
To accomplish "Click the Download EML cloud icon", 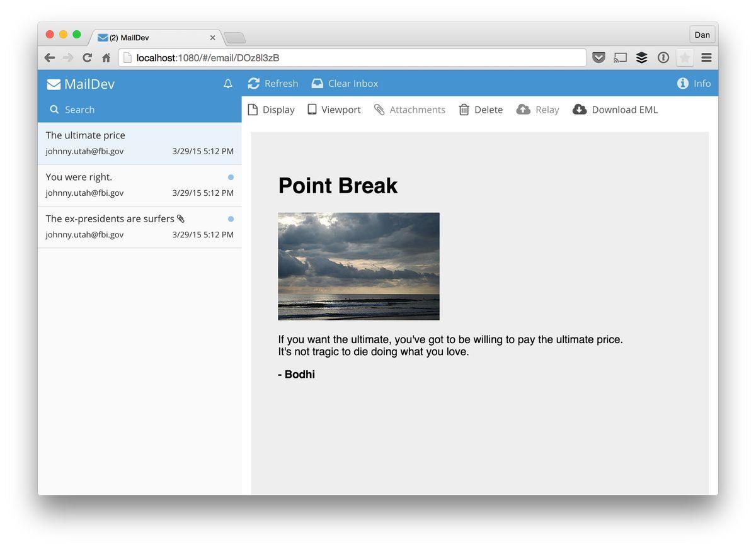I will 580,110.
